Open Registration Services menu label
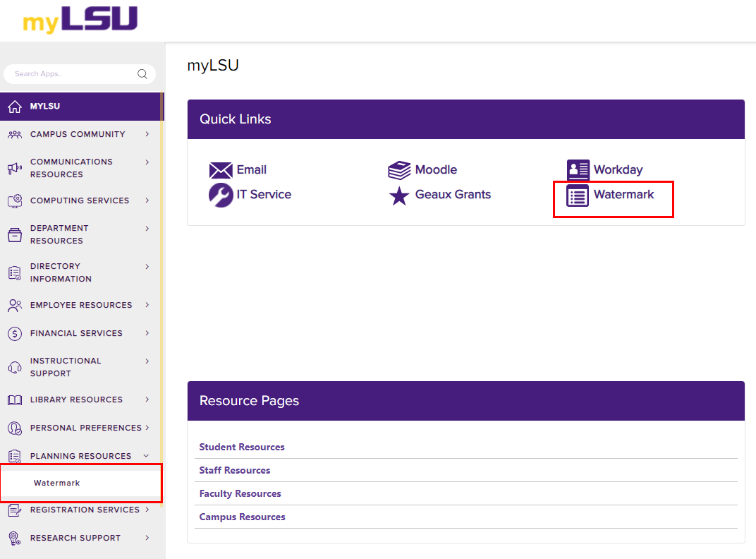This screenshot has width=756, height=559. [85, 510]
